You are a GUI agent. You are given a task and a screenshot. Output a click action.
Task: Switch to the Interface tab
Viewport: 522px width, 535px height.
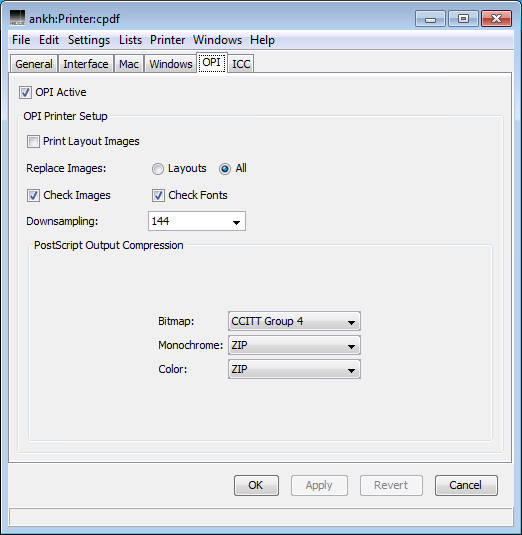pos(86,64)
